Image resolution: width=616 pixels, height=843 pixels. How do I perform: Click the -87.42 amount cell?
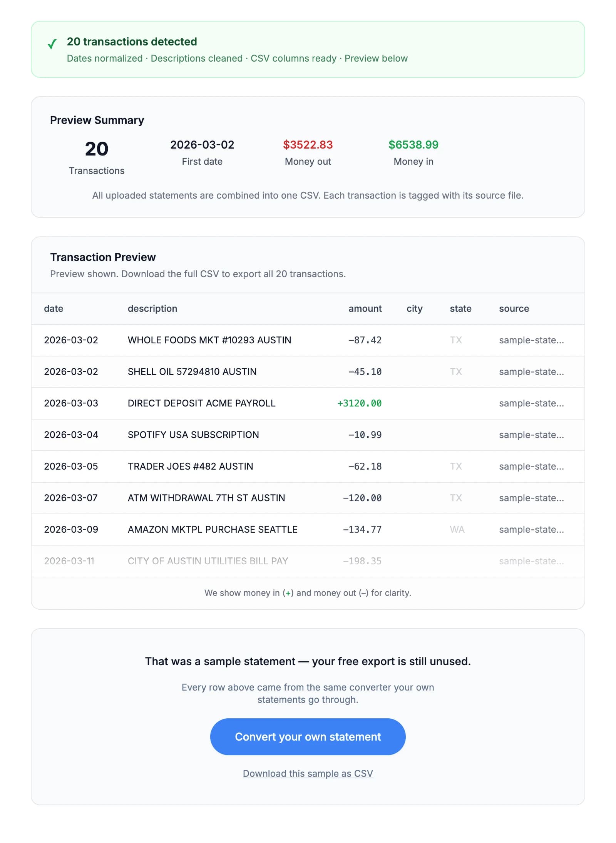coord(365,340)
